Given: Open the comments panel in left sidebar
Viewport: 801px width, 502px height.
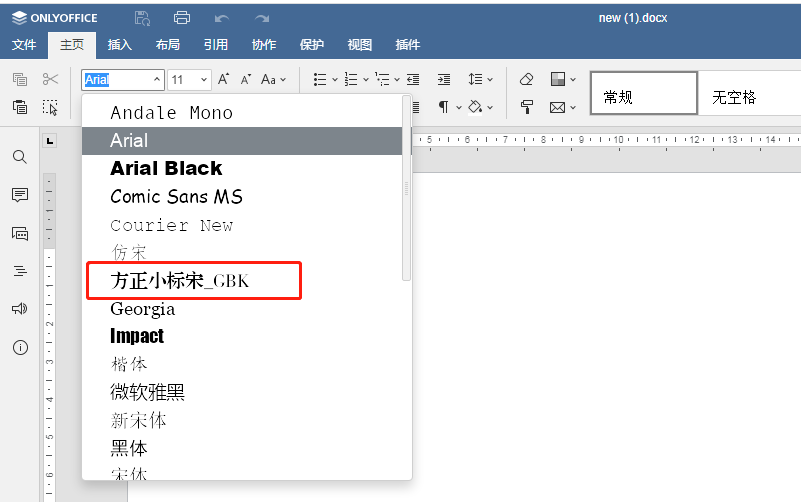Looking at the screenshot, I should tap(20, 195).
